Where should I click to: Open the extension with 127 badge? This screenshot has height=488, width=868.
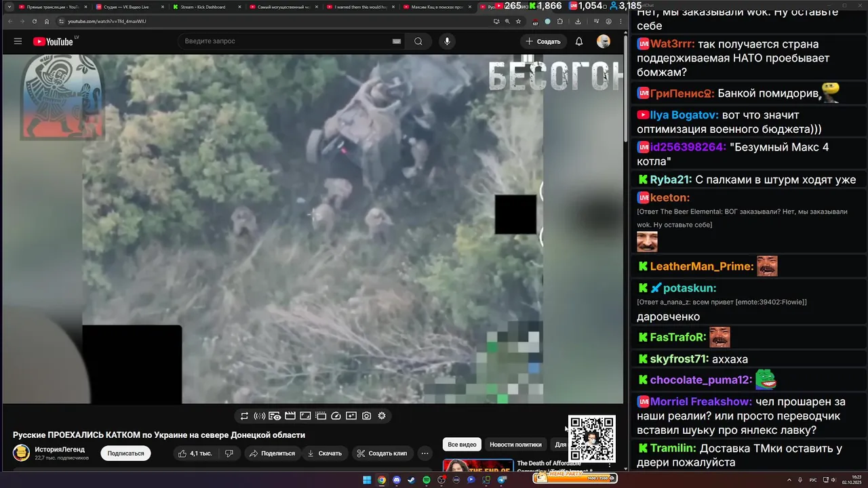click(x=535, y=22)
